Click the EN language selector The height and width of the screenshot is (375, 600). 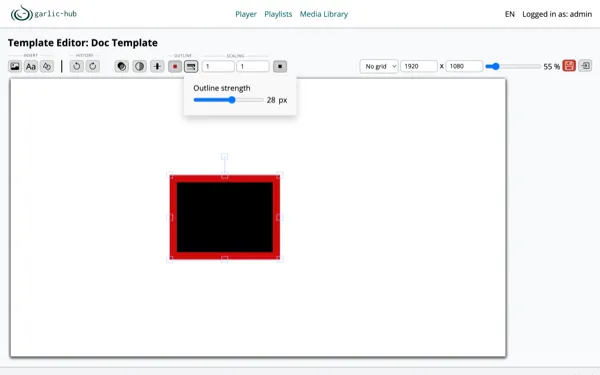tap(510, 14)
